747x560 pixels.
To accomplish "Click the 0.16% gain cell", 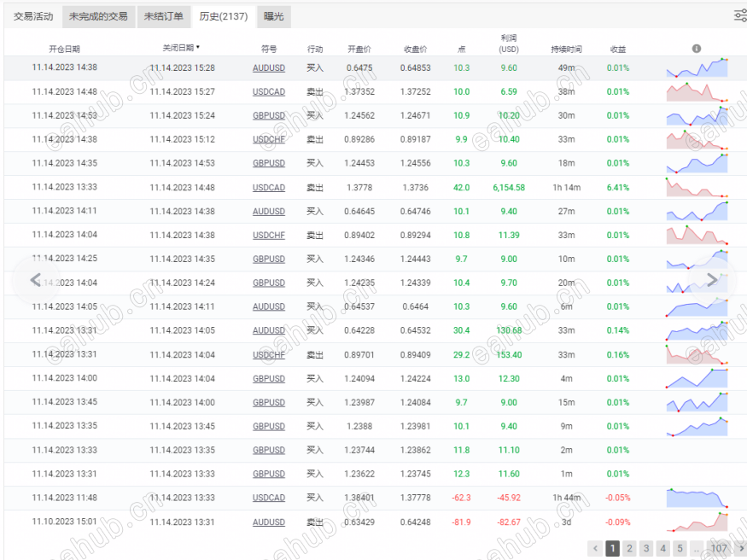I will pos(618,355).
